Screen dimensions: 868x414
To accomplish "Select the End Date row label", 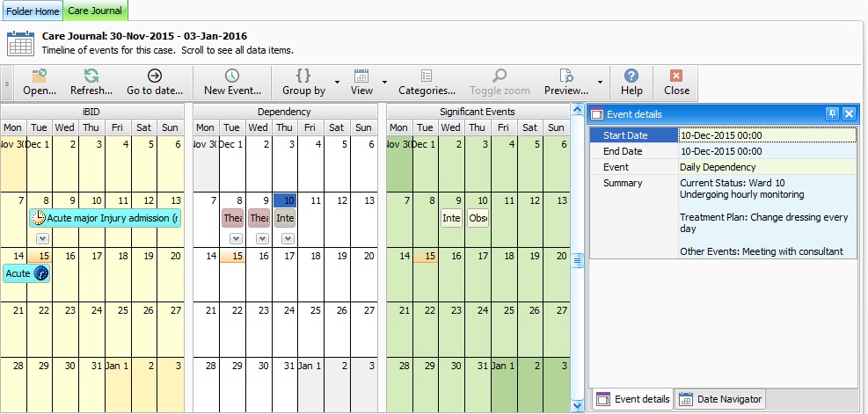I will [x=634, y=151].
